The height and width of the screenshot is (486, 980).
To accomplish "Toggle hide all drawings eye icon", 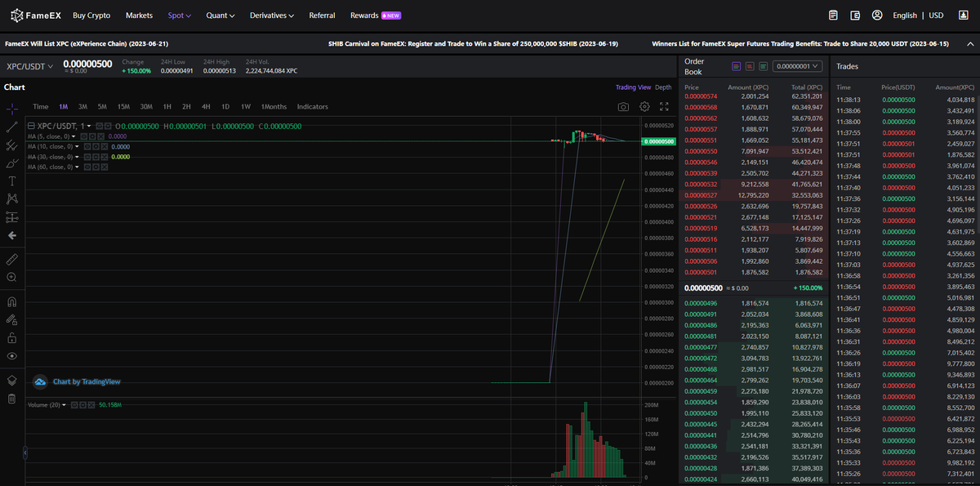I will [x=11, y=356].
